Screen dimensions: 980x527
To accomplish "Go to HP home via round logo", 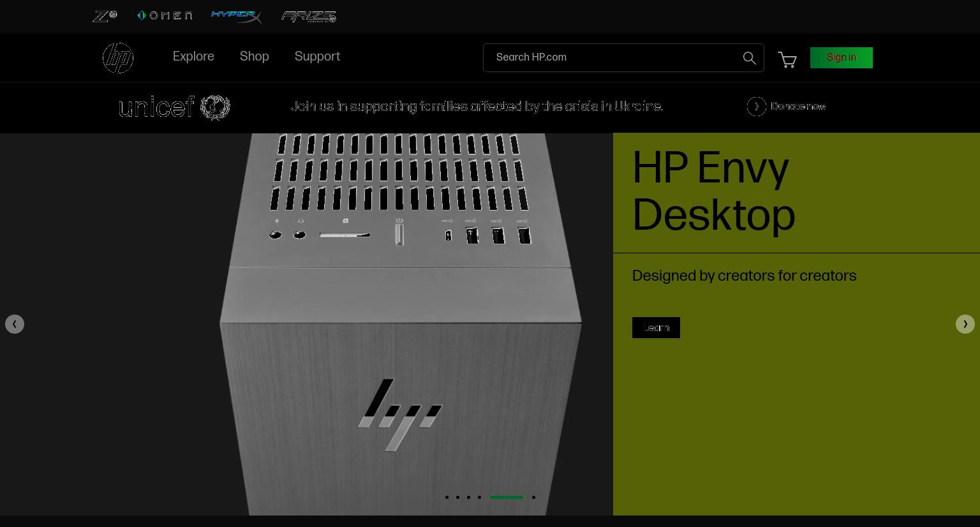I will pyautogui.click(x=118, y=58).
